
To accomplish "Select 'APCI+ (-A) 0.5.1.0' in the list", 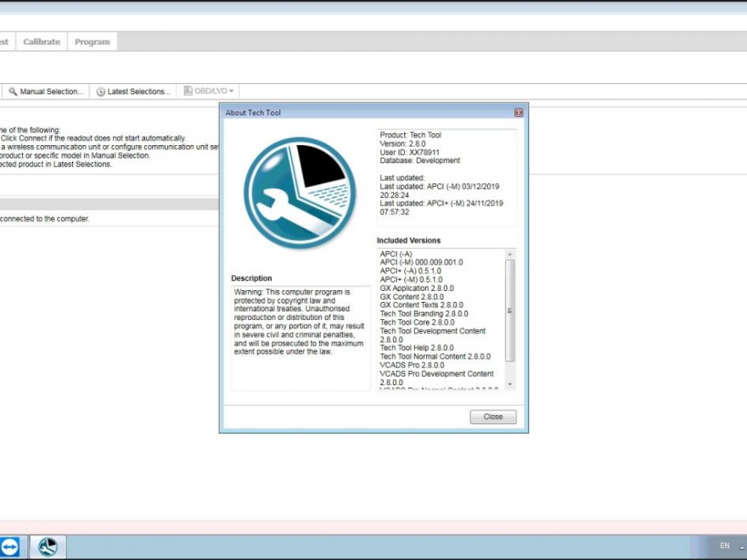I will tap(411, 271).
